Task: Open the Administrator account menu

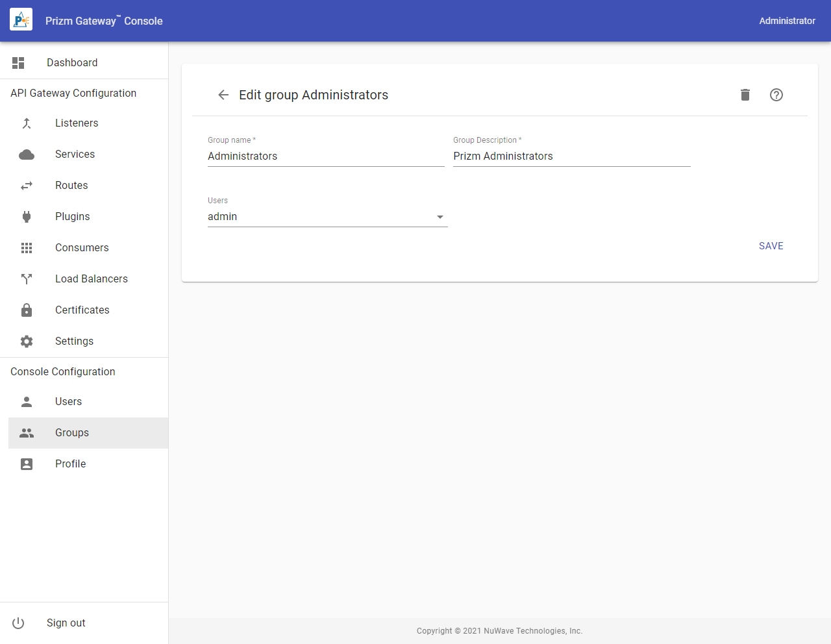Action: 787,21
